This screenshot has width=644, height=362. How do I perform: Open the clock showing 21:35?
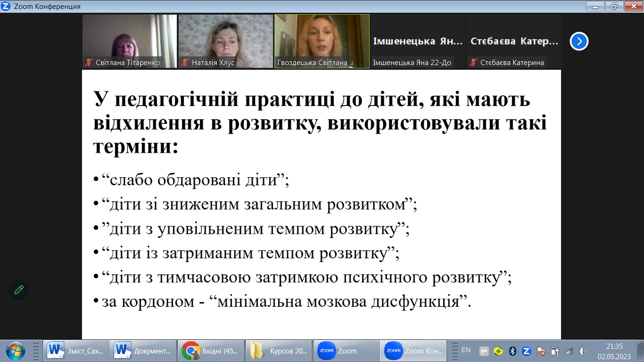(614, 351)
